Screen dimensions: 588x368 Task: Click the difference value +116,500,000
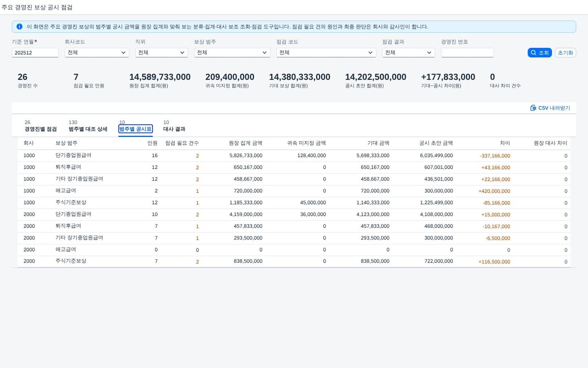[494, 262]
